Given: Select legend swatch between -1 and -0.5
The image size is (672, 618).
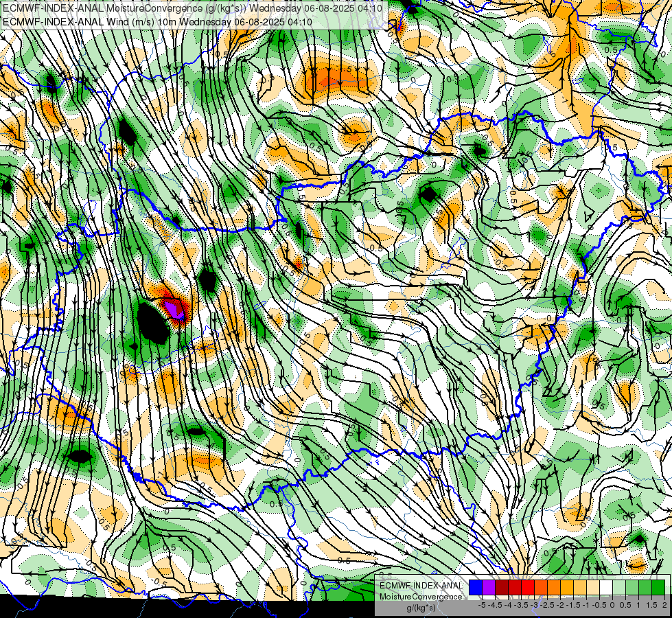Looking at the screenshot, I should click(x=593, y=588).
